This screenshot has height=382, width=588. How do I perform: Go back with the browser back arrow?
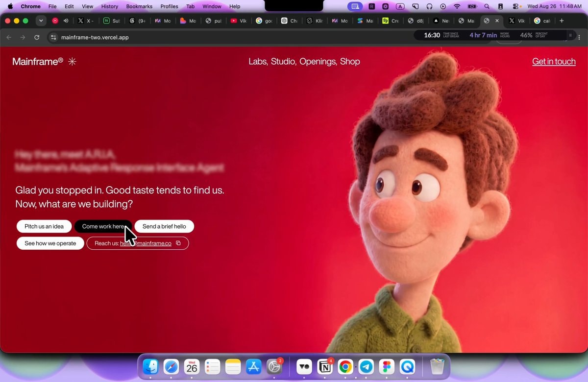click(9, 37)
